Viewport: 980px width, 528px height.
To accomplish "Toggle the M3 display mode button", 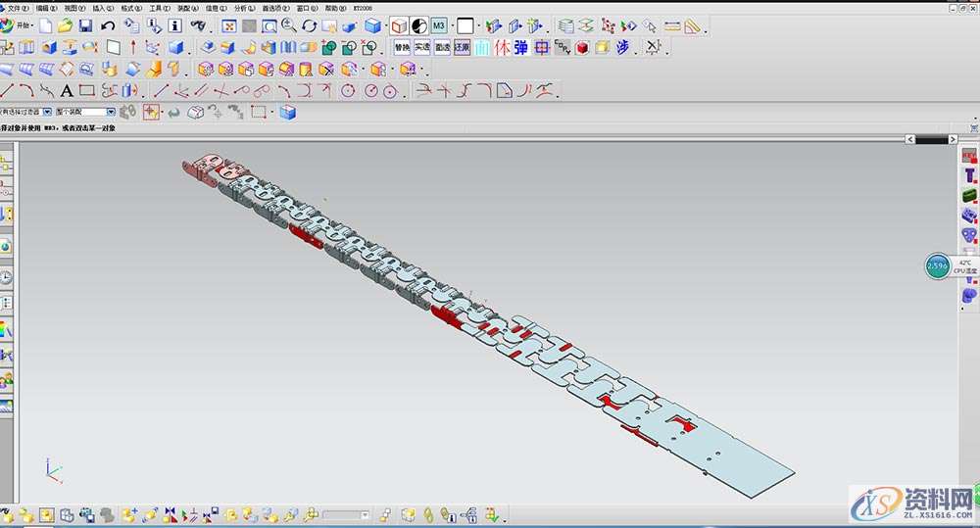I will (x=440, y=25).
